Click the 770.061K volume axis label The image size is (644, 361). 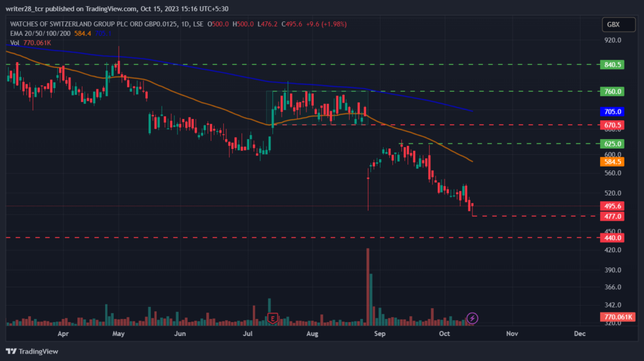[x=618, y=317]
